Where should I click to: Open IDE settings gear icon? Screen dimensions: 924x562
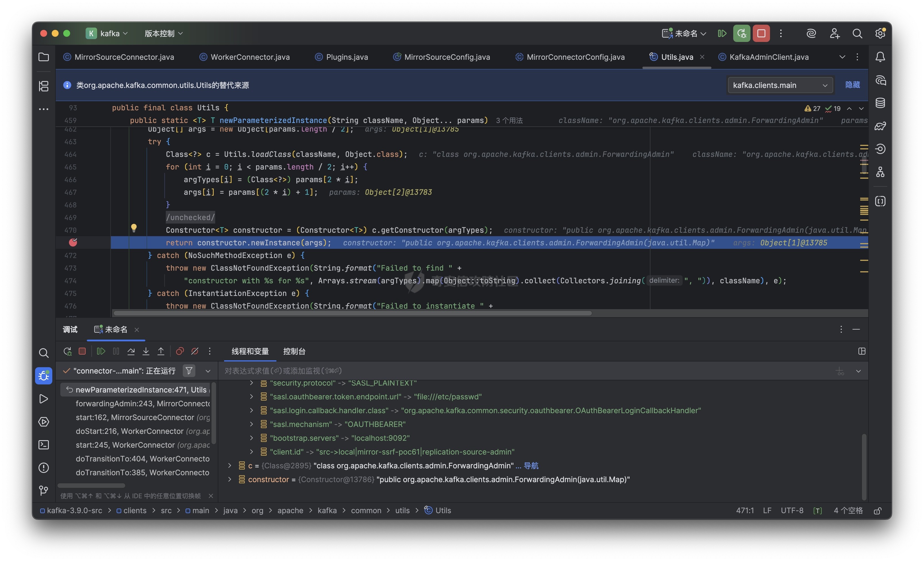(x=880, y=33)
